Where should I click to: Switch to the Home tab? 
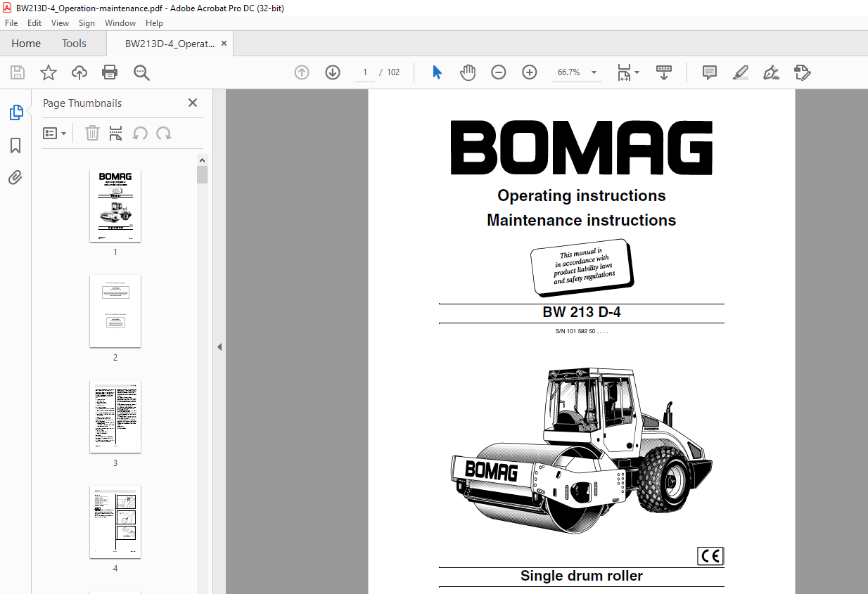tap(26, 44)
